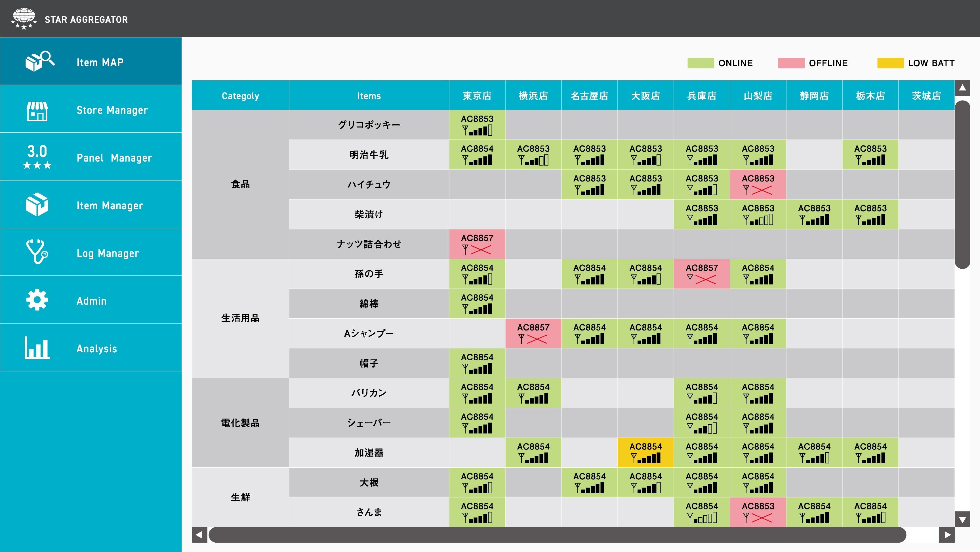The width and height of the screenshot is (980, 552).
Task: Open the Store Manager menu item
Action: tap(112, 110)
